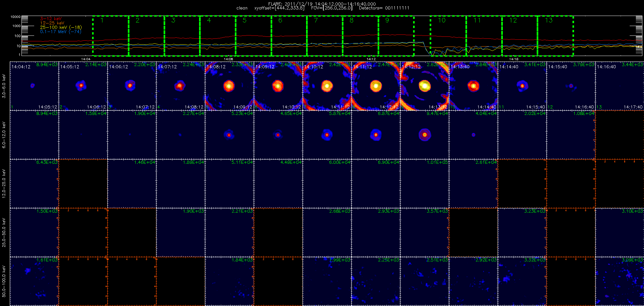This screenshot has height=306, width=644.
Task: Click the 14:08 time axis label
Action: point(228,59)
